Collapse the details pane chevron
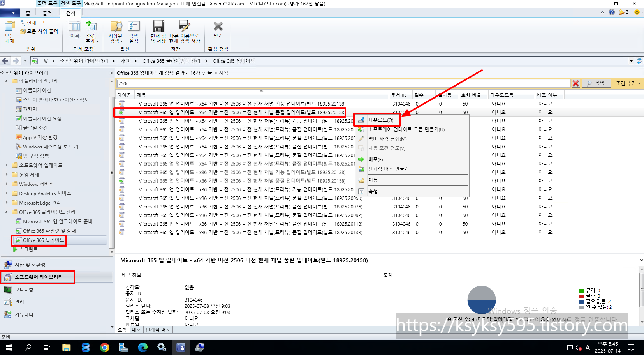Image resolution: width=644 pixels, height=355 pixels. [641, 260]
